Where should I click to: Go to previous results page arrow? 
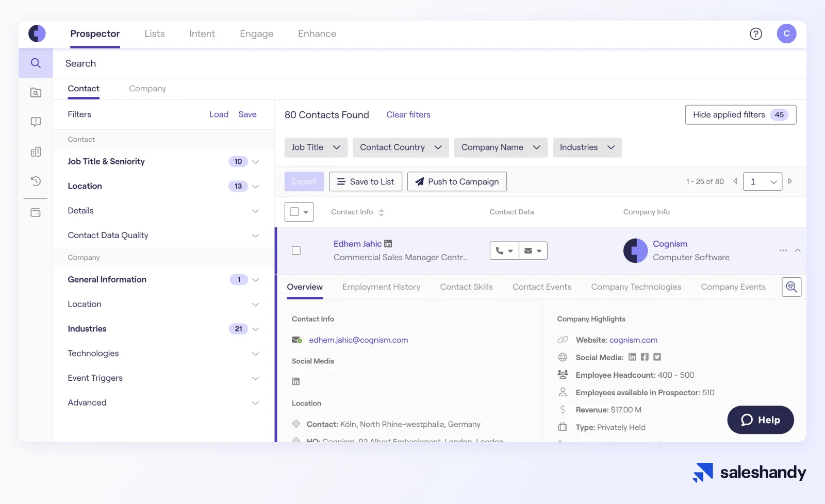pyautogui.click(x=735, y=181)
